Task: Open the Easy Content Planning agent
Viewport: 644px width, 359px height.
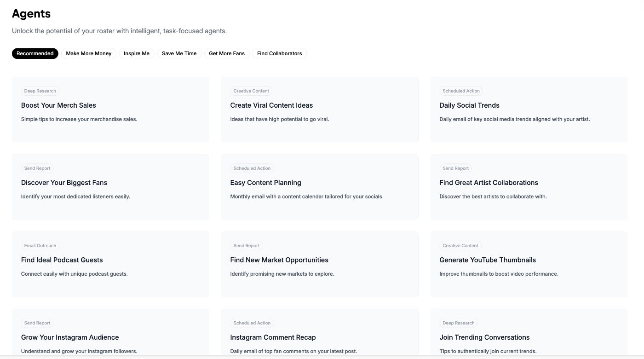Action: pos(320,186)
